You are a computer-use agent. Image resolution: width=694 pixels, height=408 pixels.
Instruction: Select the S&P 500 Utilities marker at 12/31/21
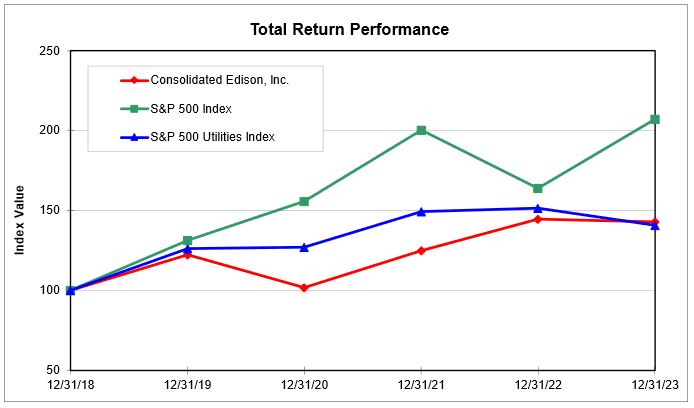(421, 211)
